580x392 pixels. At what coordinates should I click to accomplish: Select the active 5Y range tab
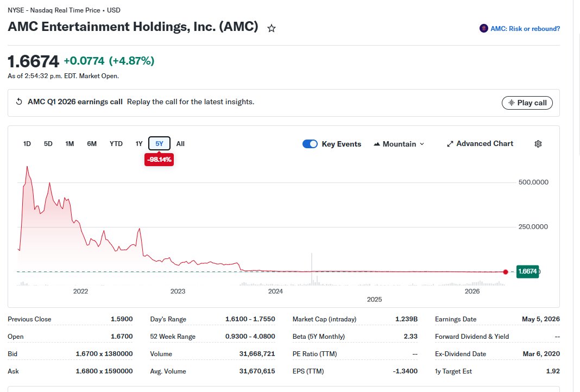160,143
